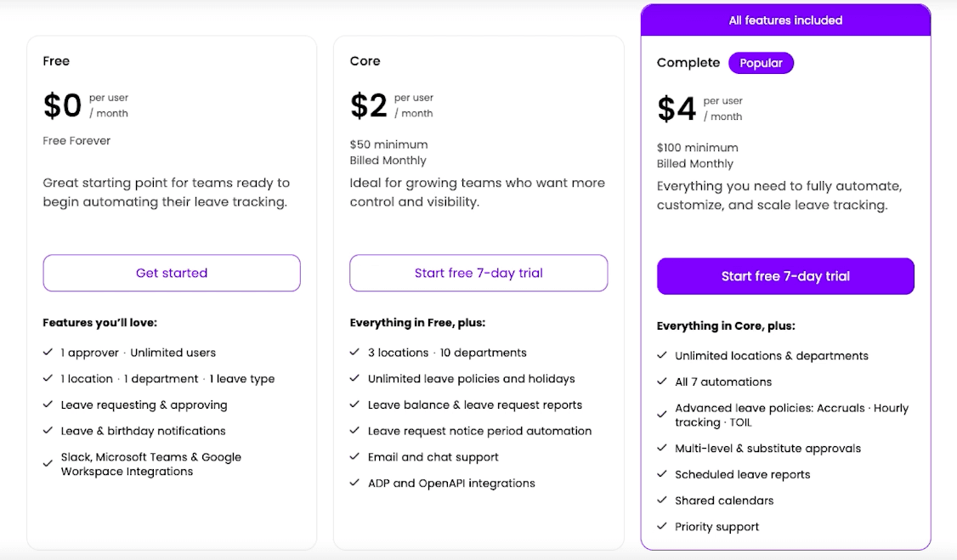Click the $4 price on Complete plan
The width and height of the screenshot is (957, 560).
pyautogui.click(x=677, y=109)
